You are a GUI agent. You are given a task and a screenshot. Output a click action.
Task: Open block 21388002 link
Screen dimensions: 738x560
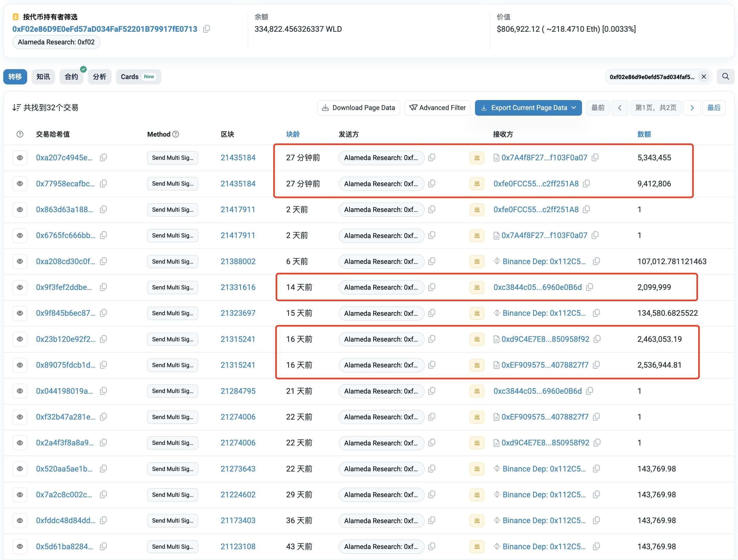[238, 261]
